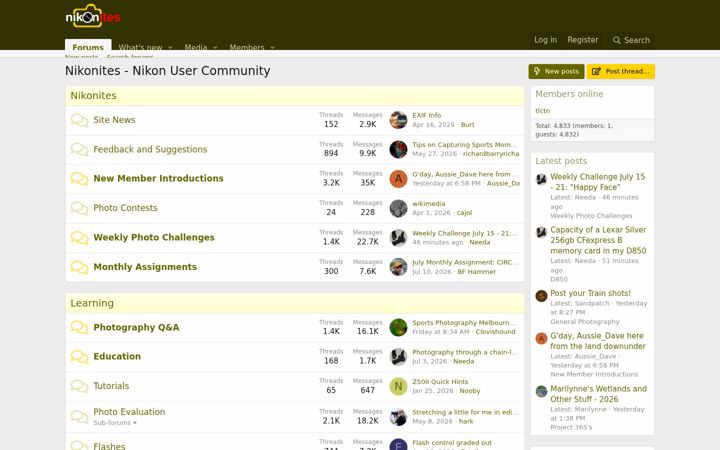The width and height of the screenshot is (720, 450).
Task: Click avatar beside Weekly Challenge 'Happy Face' post
Action: [541, 179]
